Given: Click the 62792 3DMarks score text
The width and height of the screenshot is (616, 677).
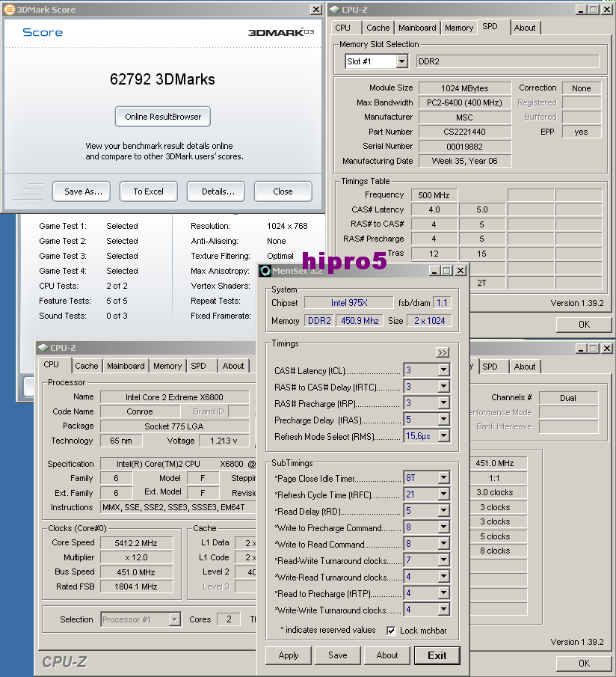Looking at the screenshot, I should click(162, 79).
